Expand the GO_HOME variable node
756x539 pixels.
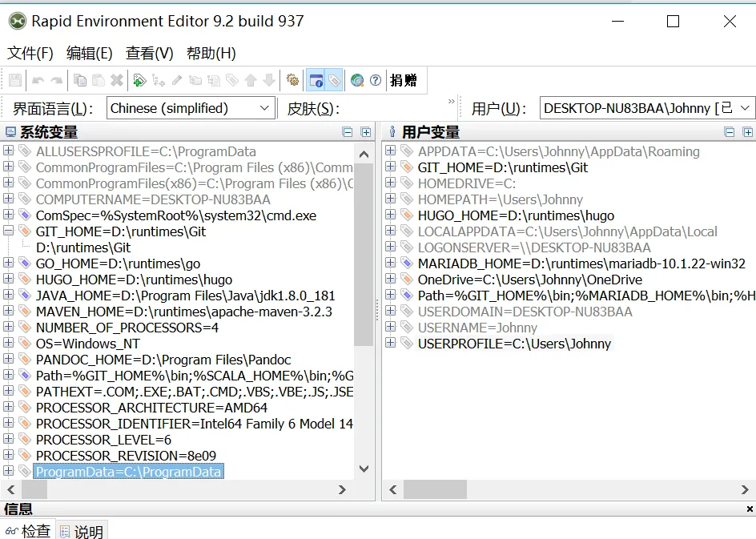(8, 263)
